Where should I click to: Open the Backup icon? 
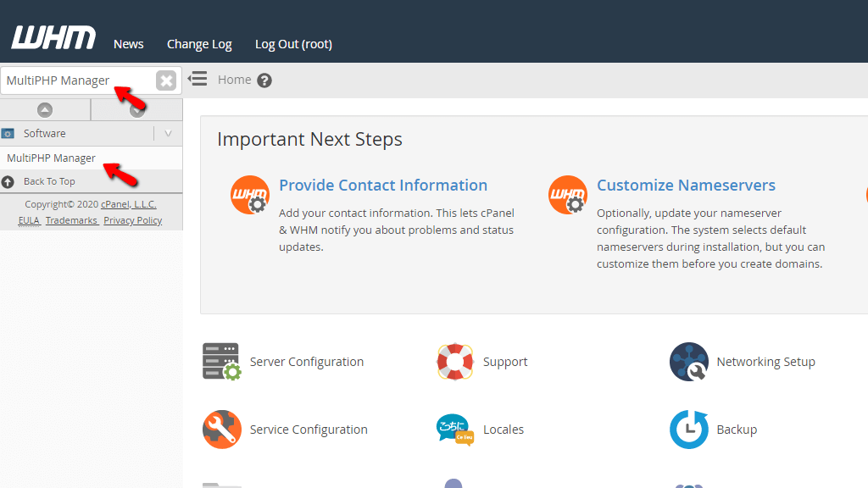pos(688,430)
